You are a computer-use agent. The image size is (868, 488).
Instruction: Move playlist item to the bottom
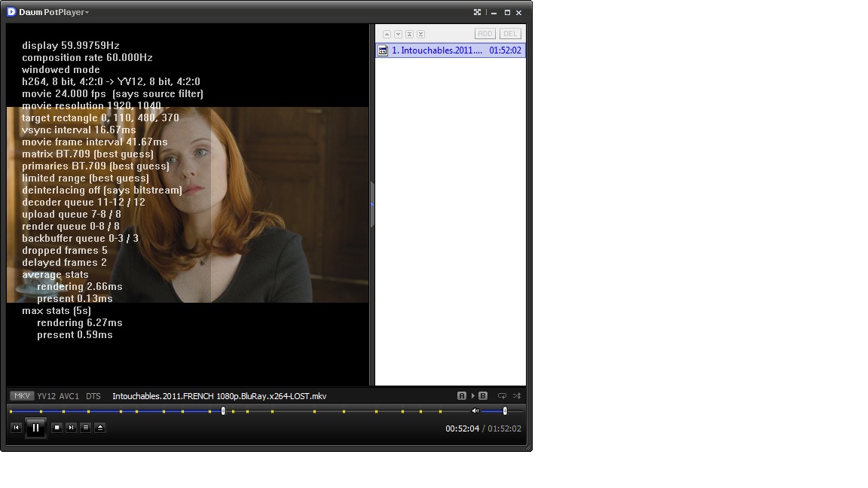(420, 34)
